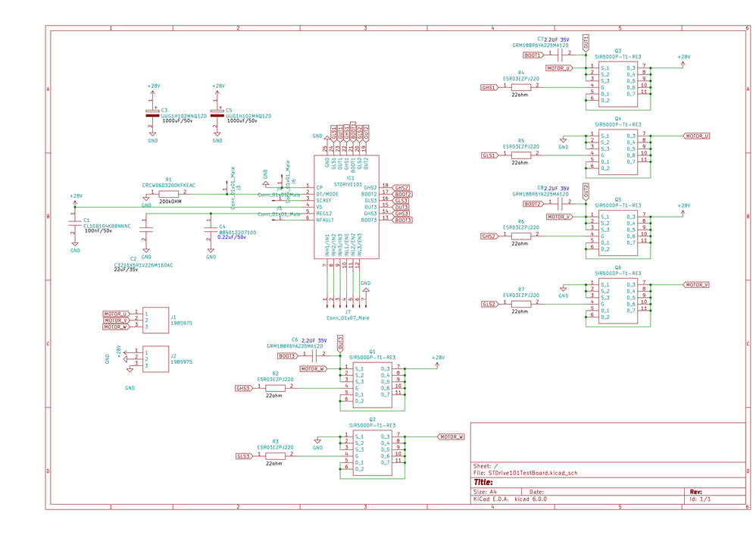The height and width of the screenshot is (535, 756).
Task: Click the GLS1 label beside resistor R5
Action: pos(489,156)
